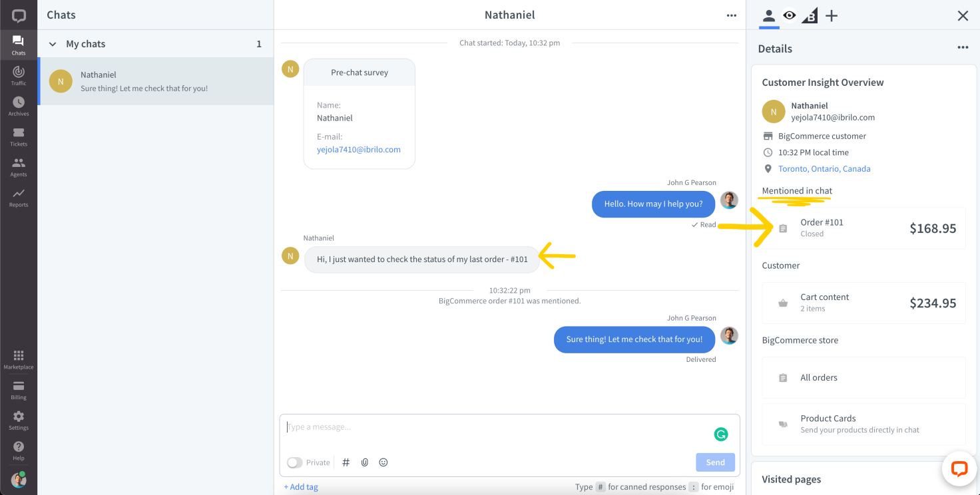Select Nathaniel chat in chat list
This screenshot has height=495, width=980.
[x=156, y=81]
